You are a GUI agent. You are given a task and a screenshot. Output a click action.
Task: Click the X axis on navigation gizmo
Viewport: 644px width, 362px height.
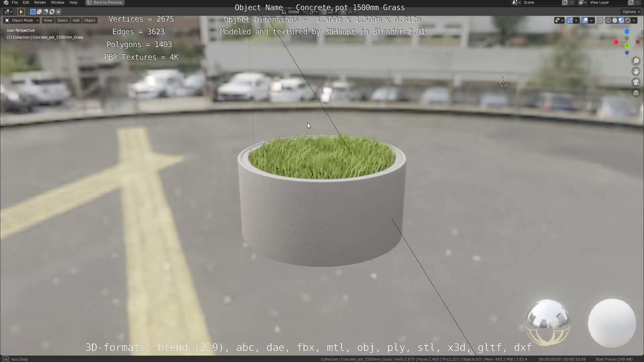[616, 42]
